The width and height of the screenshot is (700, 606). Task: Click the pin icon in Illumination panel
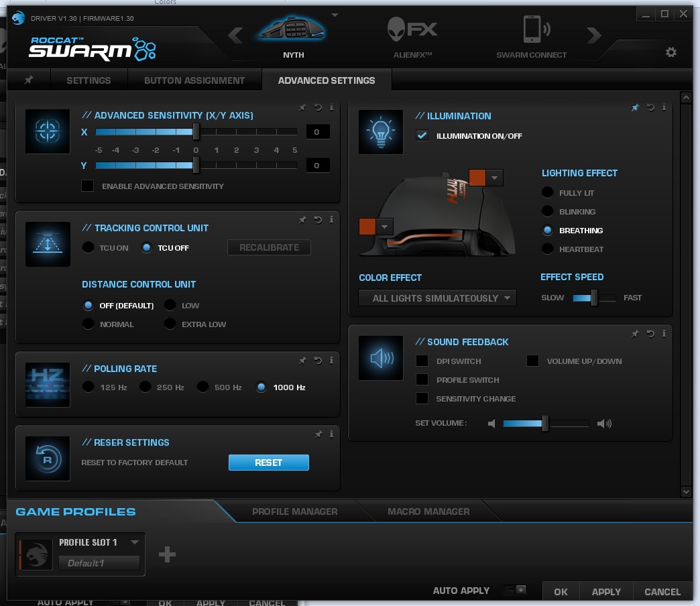click(x=635, y=107)
